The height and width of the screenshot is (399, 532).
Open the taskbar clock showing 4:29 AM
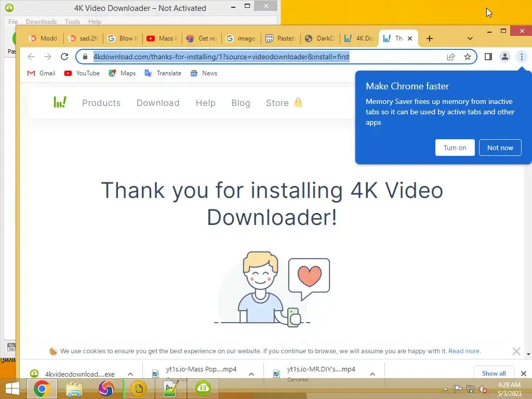(x=509, y=389)
